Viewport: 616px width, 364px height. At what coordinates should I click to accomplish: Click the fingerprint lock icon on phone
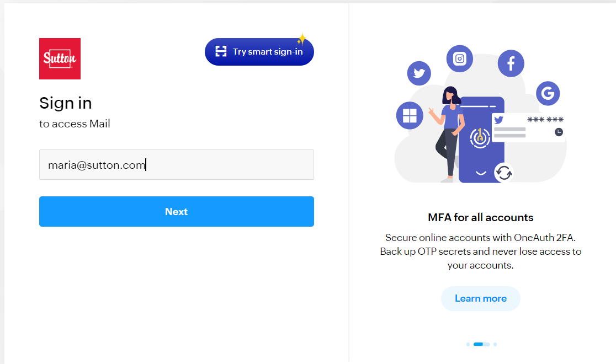(x=480, y=138)
